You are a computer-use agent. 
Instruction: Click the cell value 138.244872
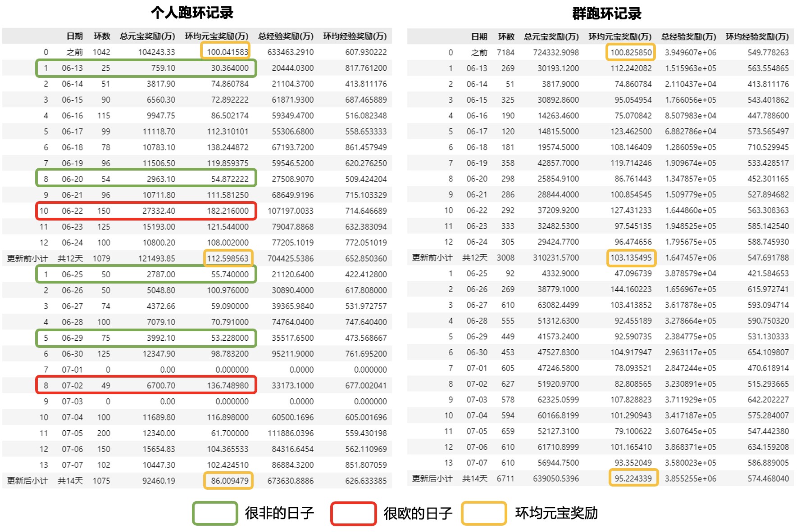click(228, 147)
